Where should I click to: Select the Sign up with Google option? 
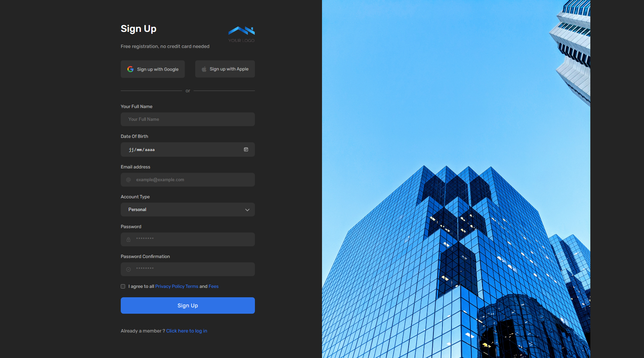(153, 69)
